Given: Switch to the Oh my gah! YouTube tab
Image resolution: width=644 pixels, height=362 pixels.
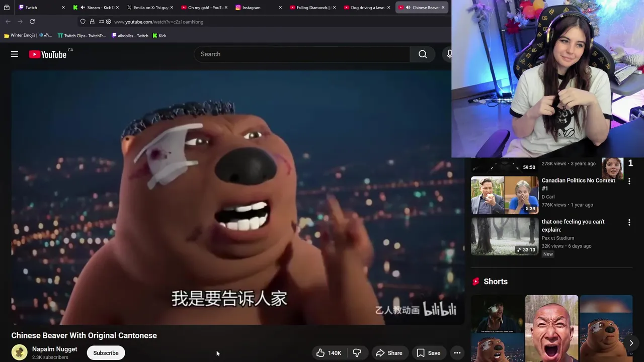Looking at the screenshot, I should pos(204,8).
